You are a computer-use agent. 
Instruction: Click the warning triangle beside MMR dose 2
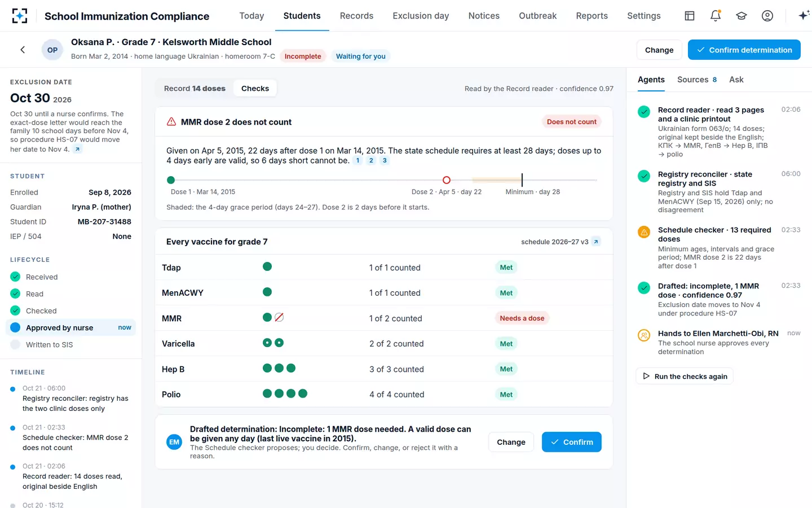[171, 122]
